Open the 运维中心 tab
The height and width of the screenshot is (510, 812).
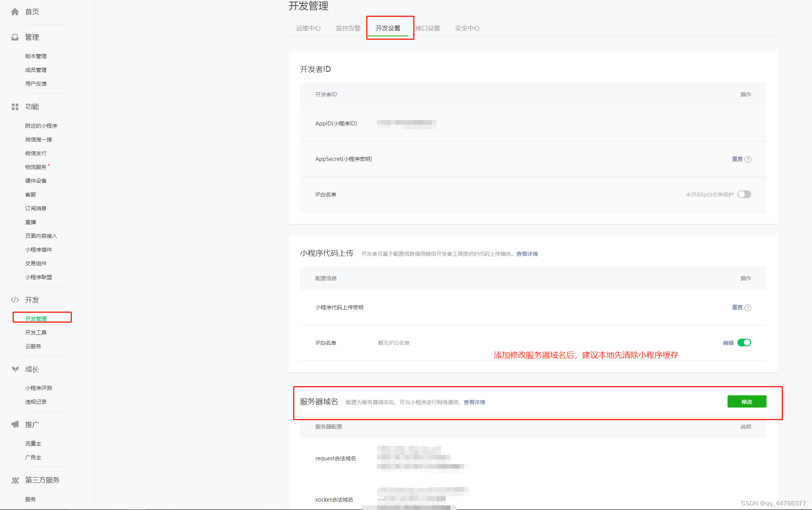308,28
